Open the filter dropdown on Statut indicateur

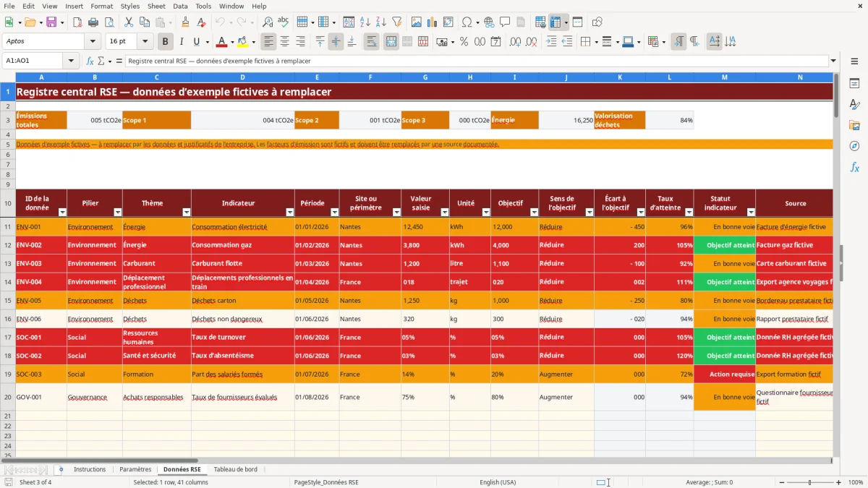pyautogui.click(x=751, y=212)
